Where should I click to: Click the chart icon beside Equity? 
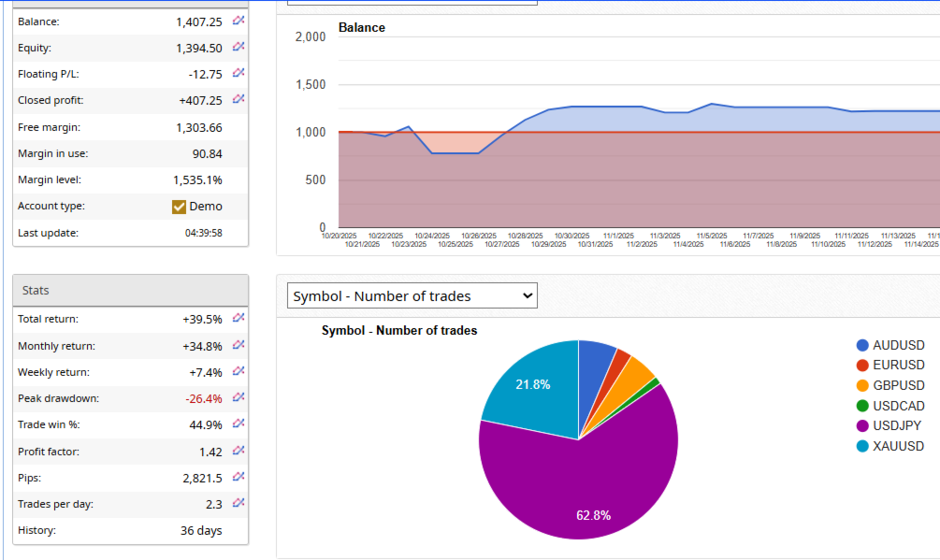pyautogui.click(x=239, y=47)
